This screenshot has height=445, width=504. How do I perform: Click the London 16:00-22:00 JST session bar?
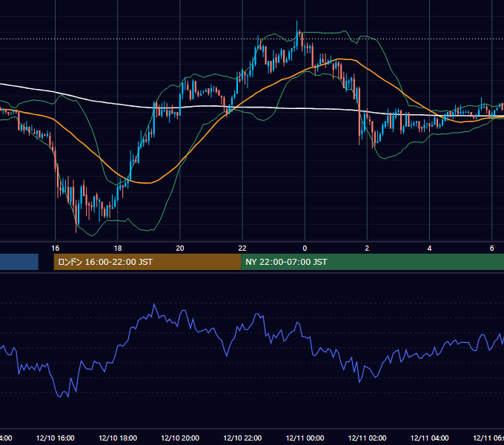(147, 262)
